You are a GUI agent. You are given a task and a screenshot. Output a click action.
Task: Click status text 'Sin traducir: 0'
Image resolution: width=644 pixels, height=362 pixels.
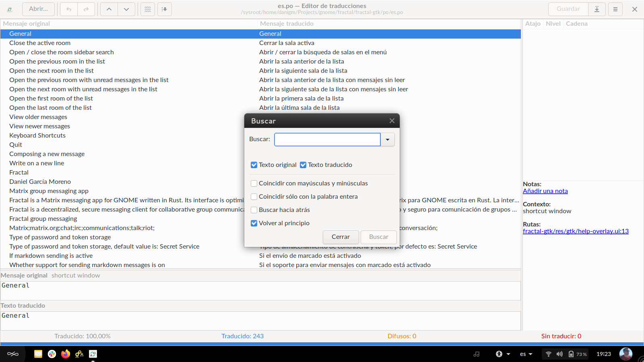coord(561,336)
